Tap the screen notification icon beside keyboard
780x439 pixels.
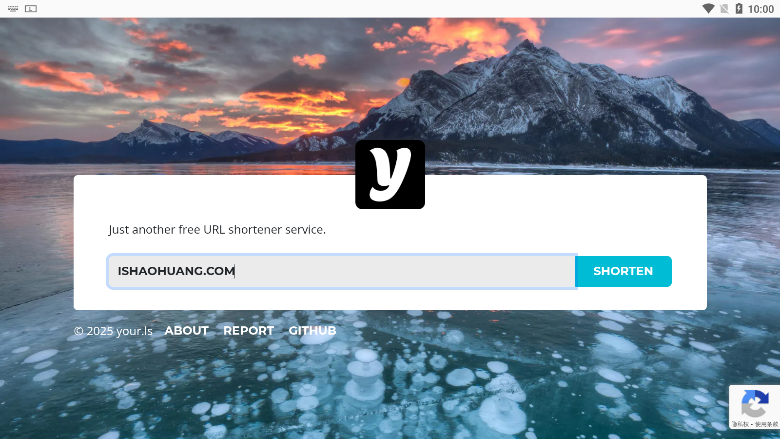coord(31,8)
